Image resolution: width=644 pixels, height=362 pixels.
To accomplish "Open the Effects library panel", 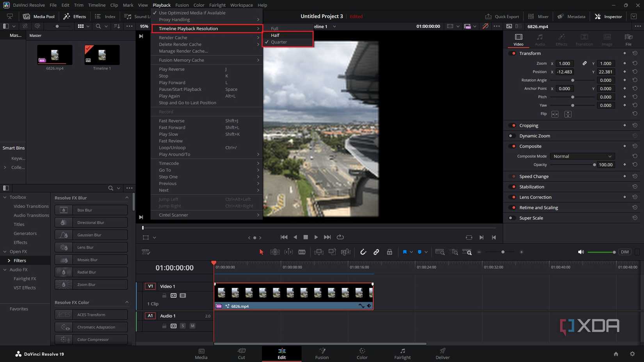I will (75, 16).
